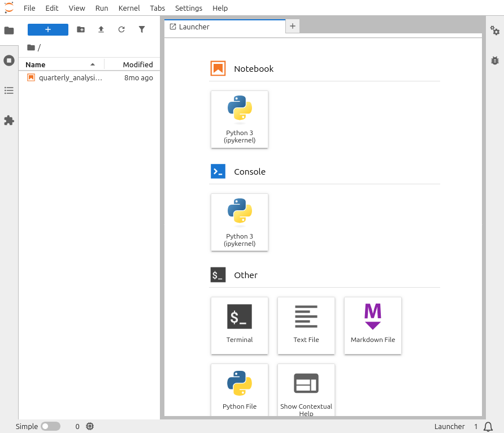Click the Jupyter logo
The width and height of the screenshot is (504, 433).
(9, 8)
